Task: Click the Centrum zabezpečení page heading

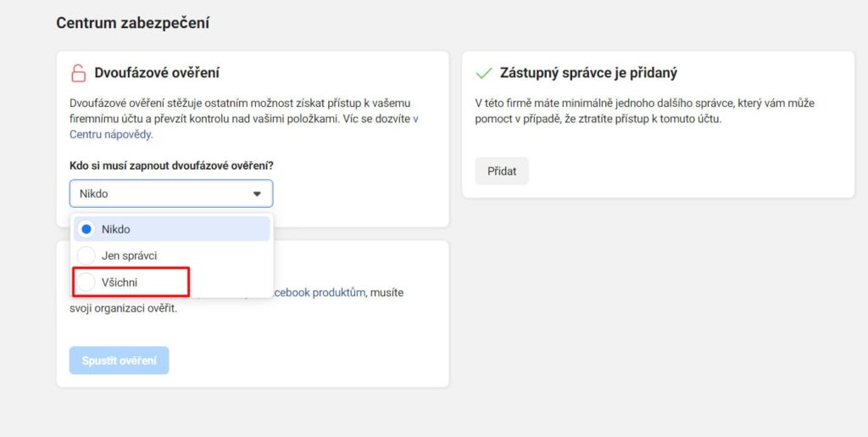Action: pyautogui.click(x=132, y=23)
